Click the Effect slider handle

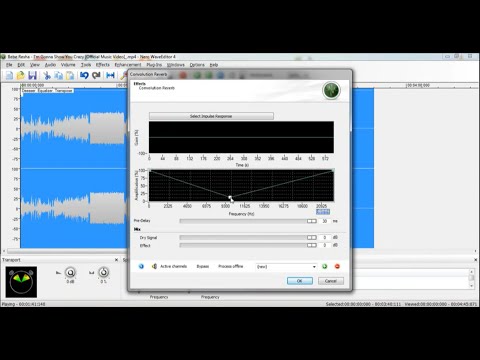[312, 245]
